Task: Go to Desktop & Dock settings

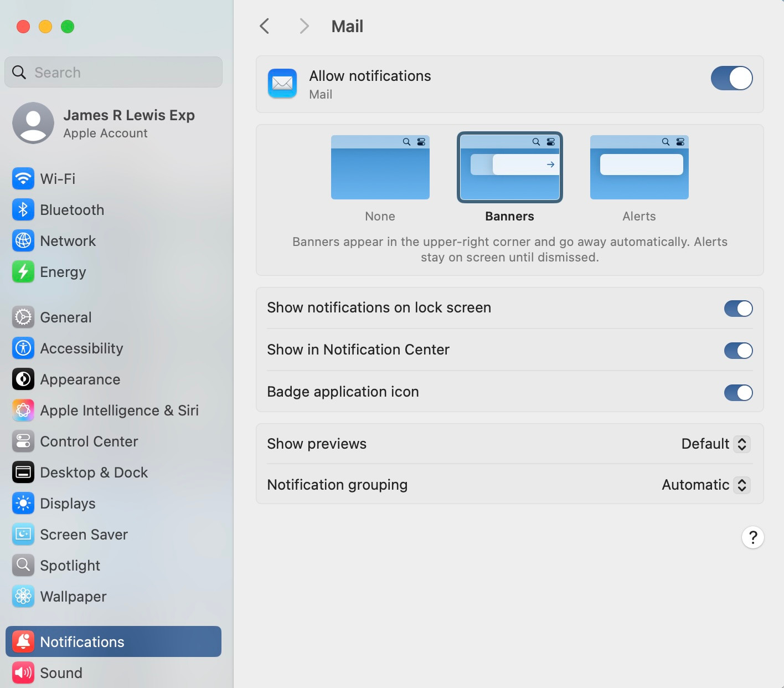Action: click(x=114, y=473)
